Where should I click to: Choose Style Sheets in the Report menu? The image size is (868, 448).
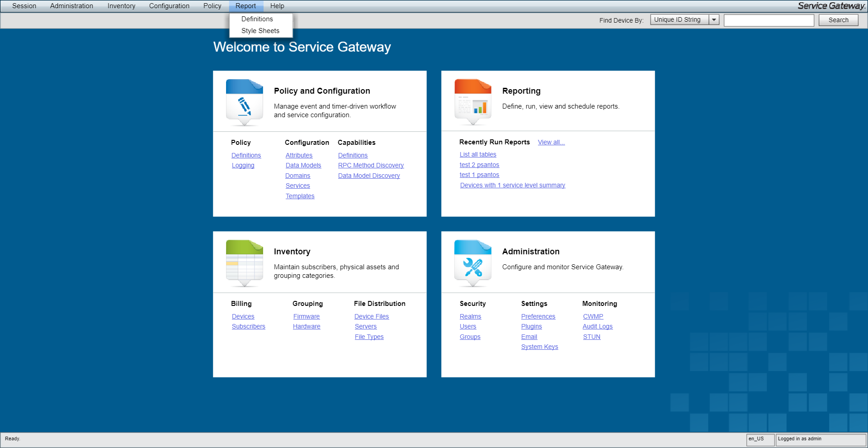point(260,31)
